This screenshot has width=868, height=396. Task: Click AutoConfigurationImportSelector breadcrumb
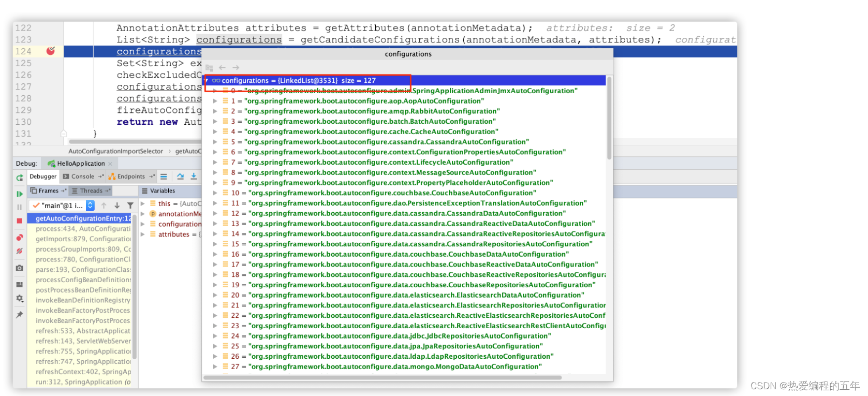coord(115,151)
